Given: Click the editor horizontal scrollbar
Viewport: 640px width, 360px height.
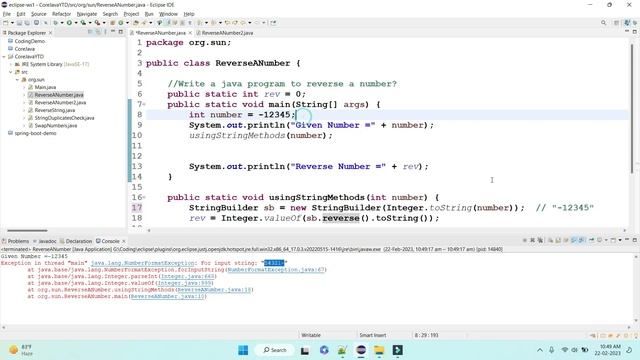Looking at the screenshot, I should [x=386, y=231].
